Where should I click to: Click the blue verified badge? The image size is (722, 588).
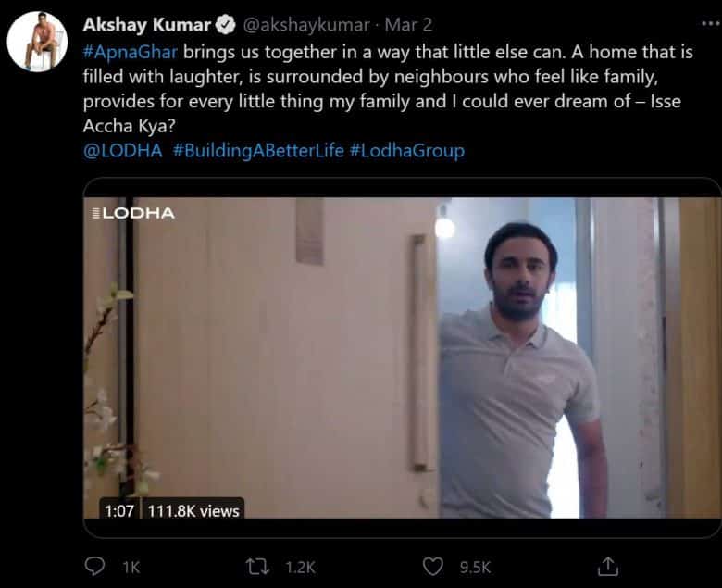point(225,24)
